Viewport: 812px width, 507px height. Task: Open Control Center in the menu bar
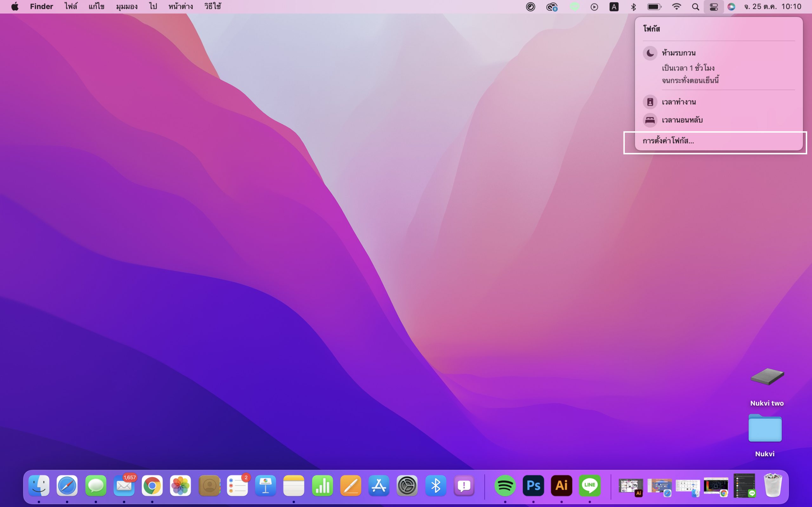713,7
